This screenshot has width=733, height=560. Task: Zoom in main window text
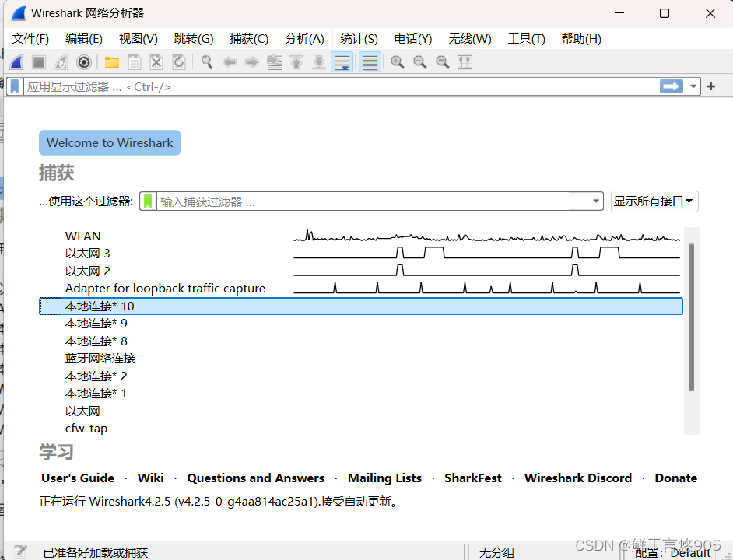pyautogui.click(x=398, y=62)
